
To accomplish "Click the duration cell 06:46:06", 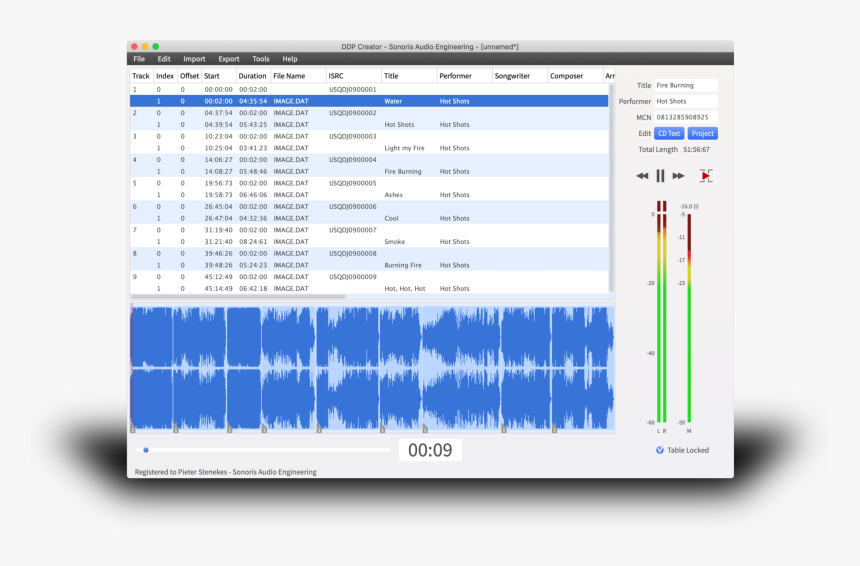I will click(x=253, y=195).
